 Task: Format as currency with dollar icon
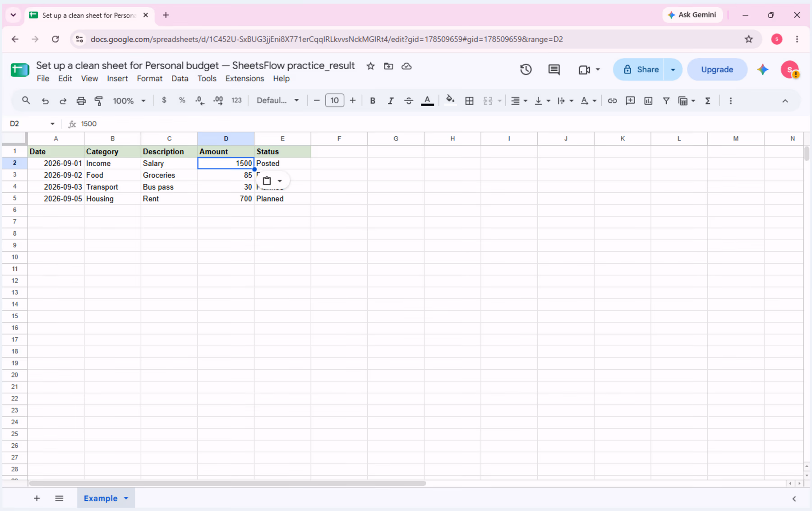tap(164, 101)
